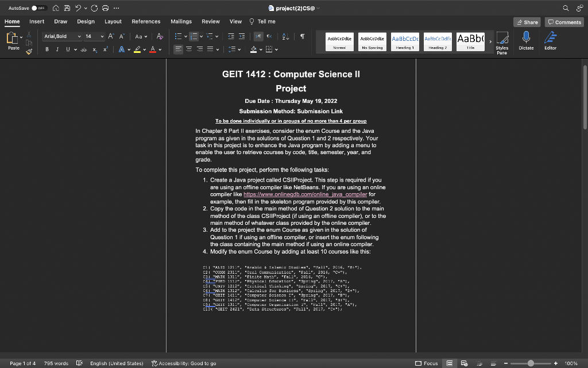Click the spelling proofing icon in status bar

coord(79,363)
